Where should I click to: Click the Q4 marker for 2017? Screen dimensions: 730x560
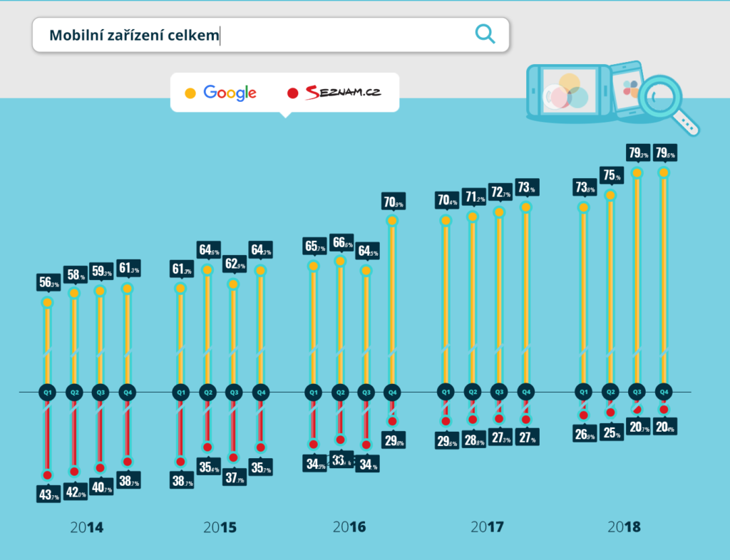coord(526,392)
